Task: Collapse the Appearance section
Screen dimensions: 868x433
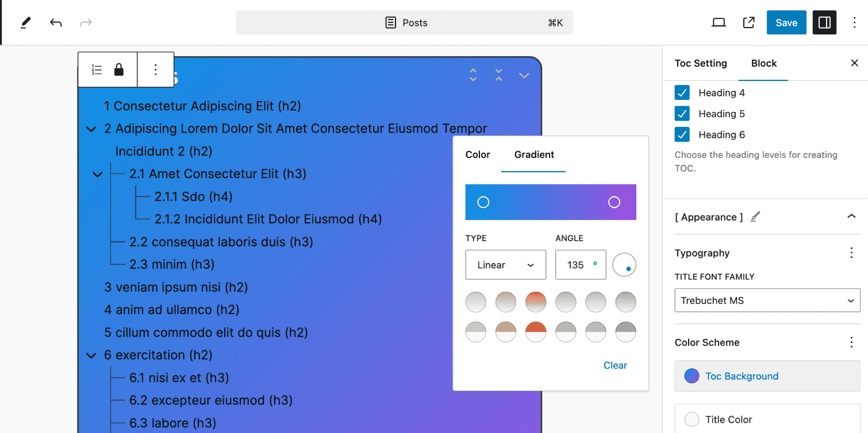Action: tap(851, 217)
